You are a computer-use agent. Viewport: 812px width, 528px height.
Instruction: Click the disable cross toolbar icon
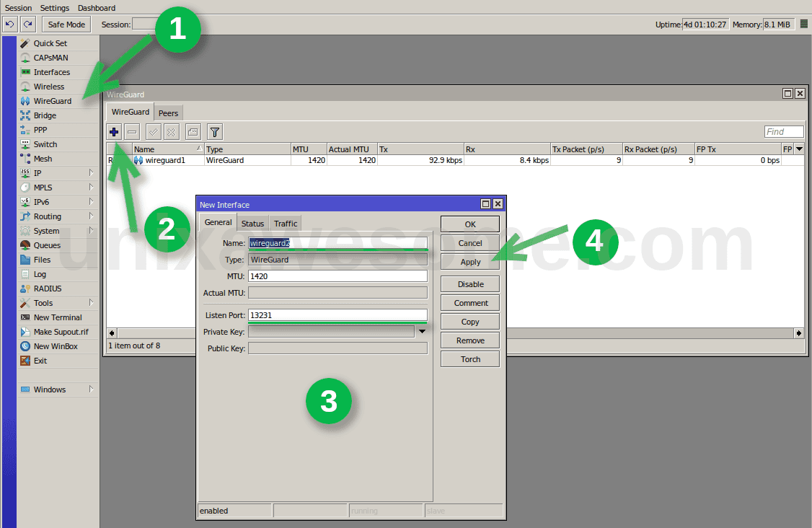(x=171, y=132)
